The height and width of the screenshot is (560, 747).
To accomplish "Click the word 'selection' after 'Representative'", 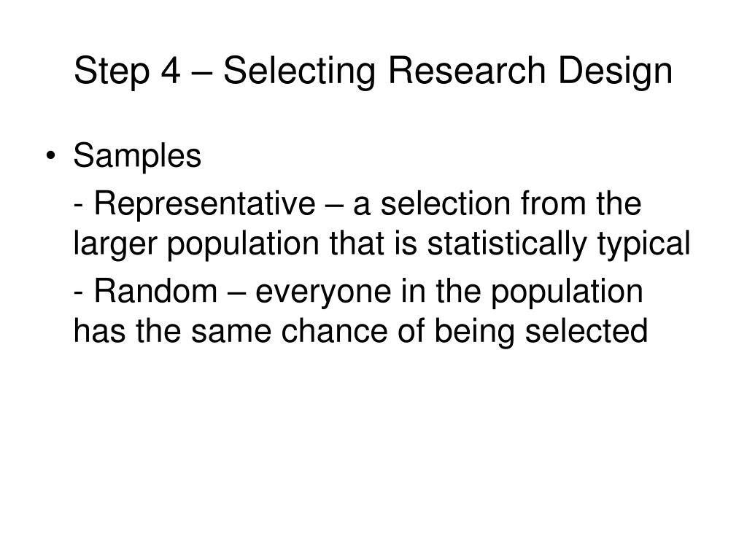I will click(446, 204).
